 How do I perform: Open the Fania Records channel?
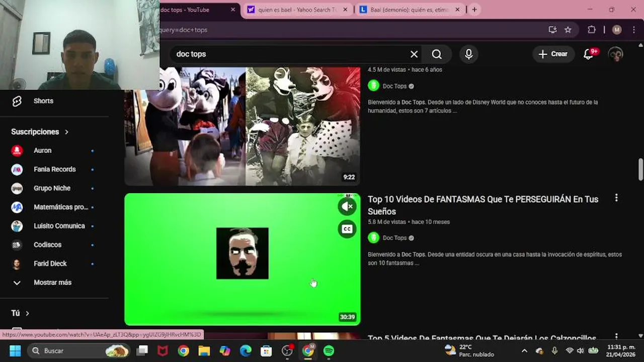click(54, 169)
